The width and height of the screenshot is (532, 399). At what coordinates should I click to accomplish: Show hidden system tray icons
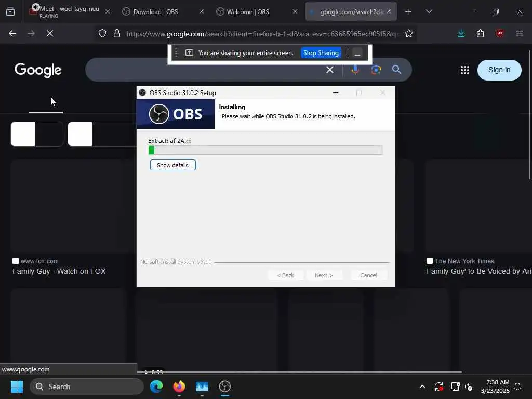tap(422, 387)
